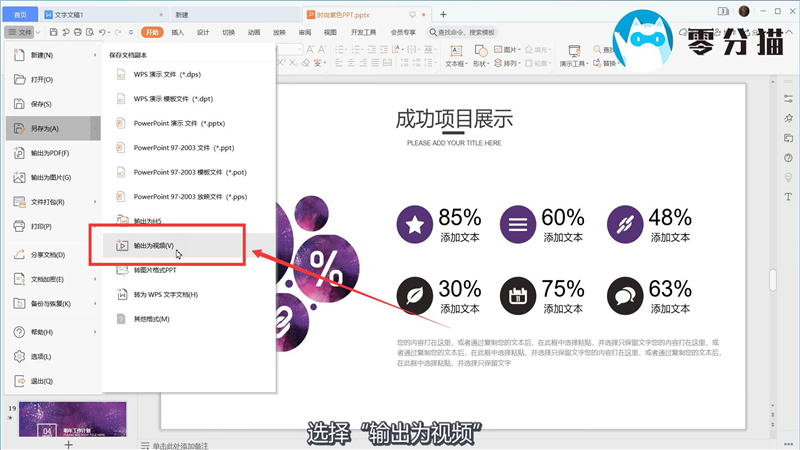Click the 打印(P) printer icon

tap(18, 226)
